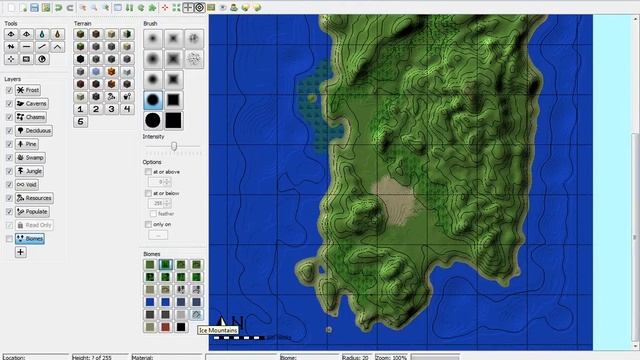Enable the 'at or above' option
This screenshot has width=640, height=360.
(148, 172)
